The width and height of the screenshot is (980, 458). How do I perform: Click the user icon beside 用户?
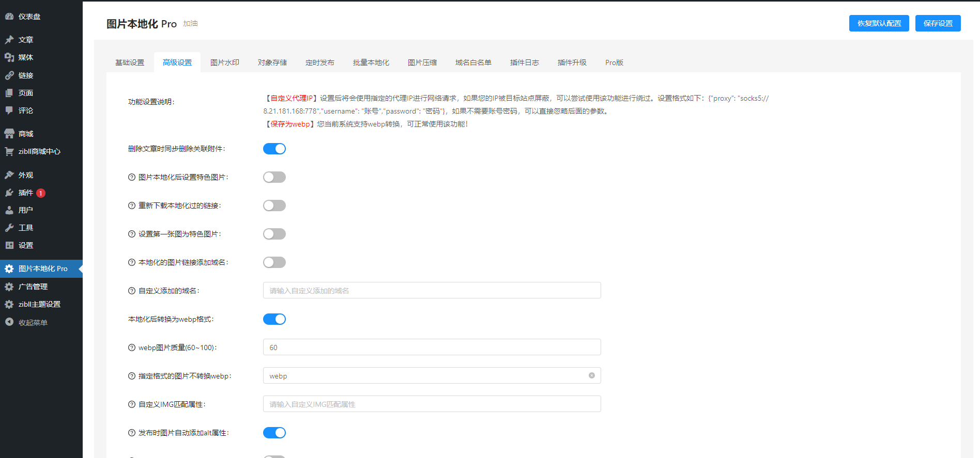pyautogui.click(x=9, y=210)
